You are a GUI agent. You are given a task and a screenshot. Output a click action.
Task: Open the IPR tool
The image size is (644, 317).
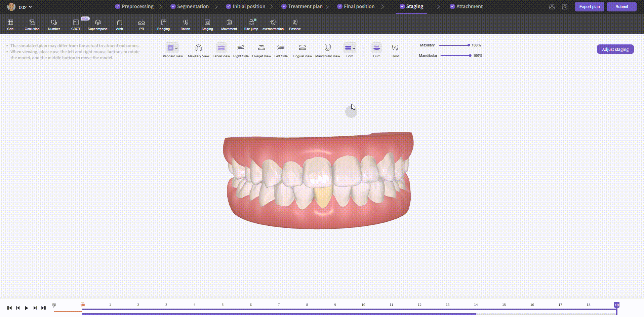pos(142,25)
